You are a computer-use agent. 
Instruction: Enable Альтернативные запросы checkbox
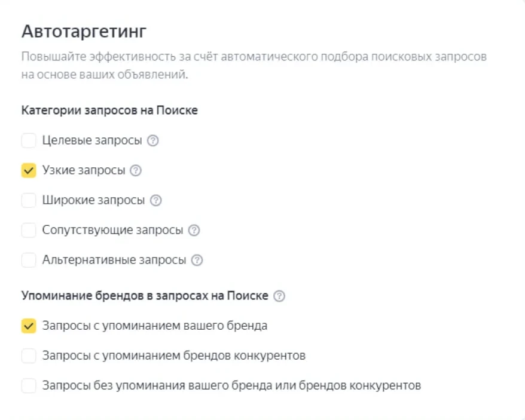pyautogui.click(x=29, y=260)
